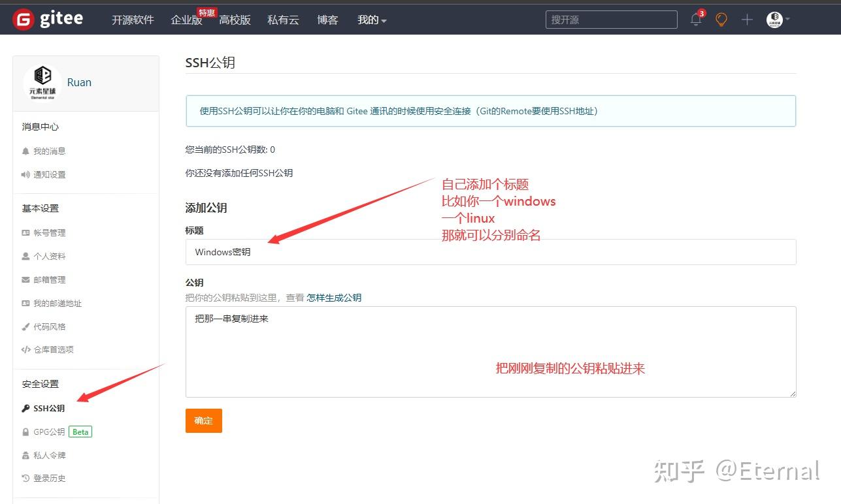Click the 确定 submit button
Image resolution: width=841 pixels, height=504 pixels.
203,420
